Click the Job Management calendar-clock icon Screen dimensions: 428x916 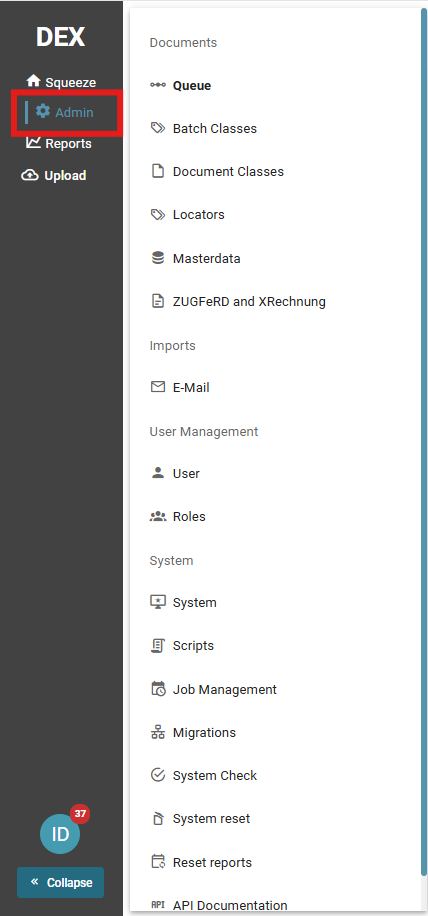click(158, 689)
